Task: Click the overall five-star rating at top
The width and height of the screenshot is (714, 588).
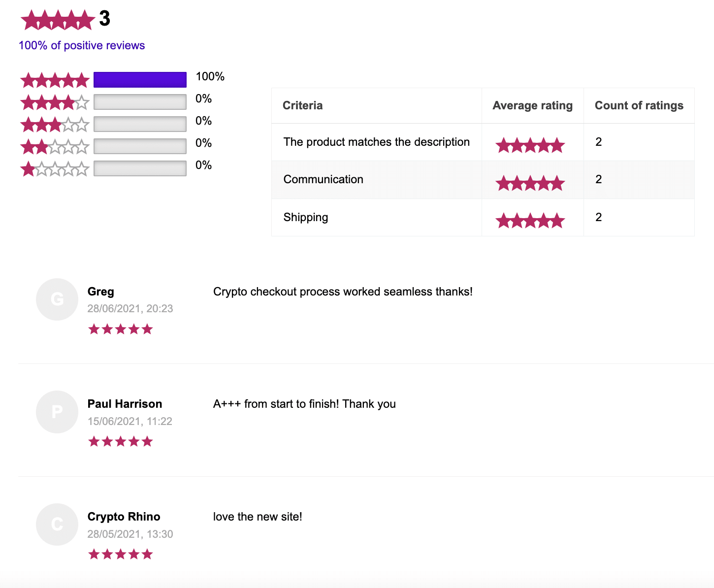Action: [x=58, y=20]
